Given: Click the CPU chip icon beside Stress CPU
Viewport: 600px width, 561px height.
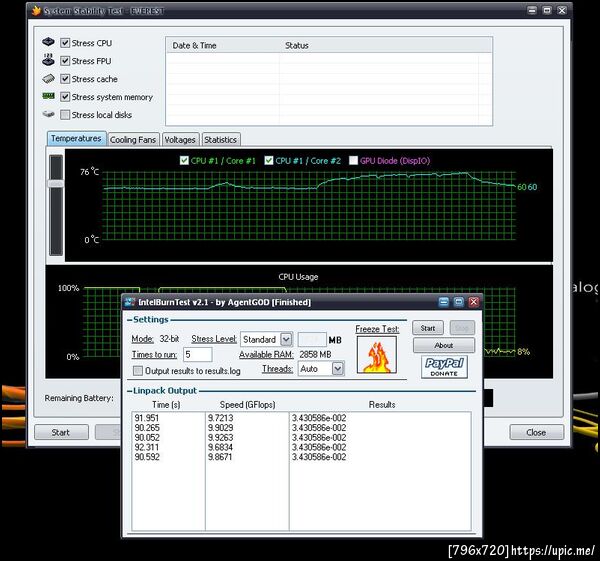Looking at the screenshot, I should (48, 41).
